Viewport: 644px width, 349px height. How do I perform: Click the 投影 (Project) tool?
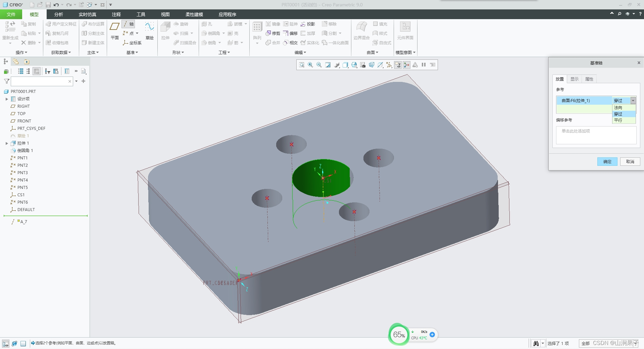[x=308, y=24]
